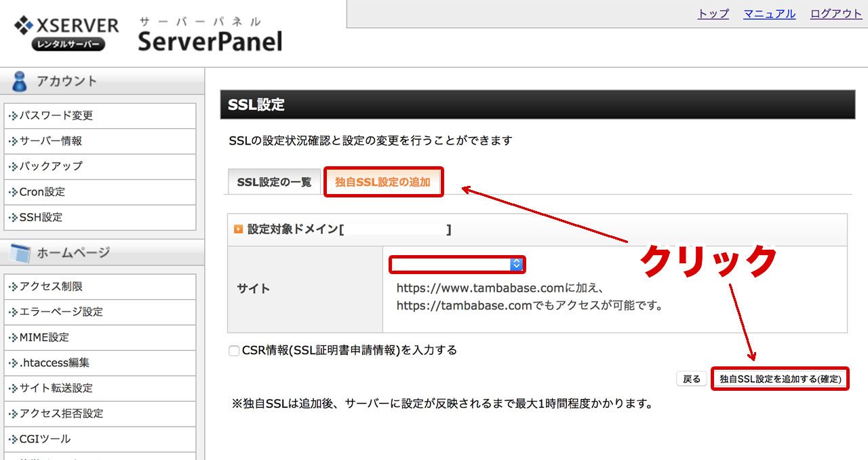868x460 pixels.
Task: Open アクセス制限 in the sidebar
Action: [x=100, y=287]
